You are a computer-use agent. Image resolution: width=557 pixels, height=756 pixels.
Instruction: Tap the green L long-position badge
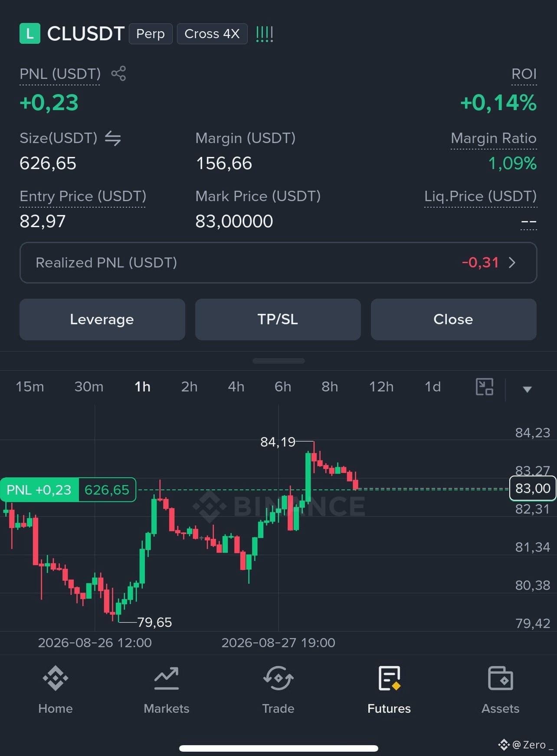click(30, 33)
